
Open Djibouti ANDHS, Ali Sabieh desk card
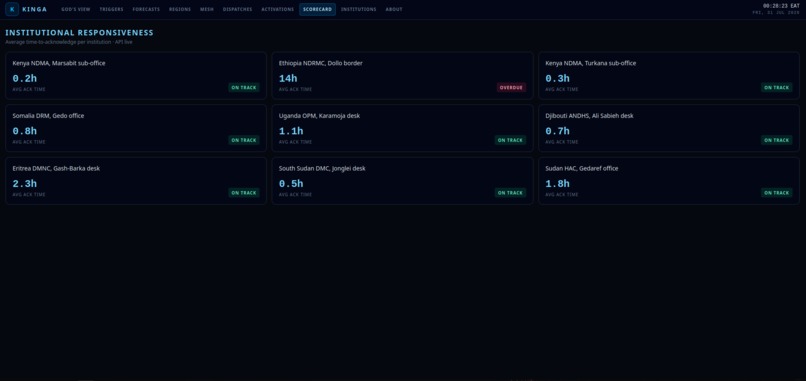tap(669, 128)
